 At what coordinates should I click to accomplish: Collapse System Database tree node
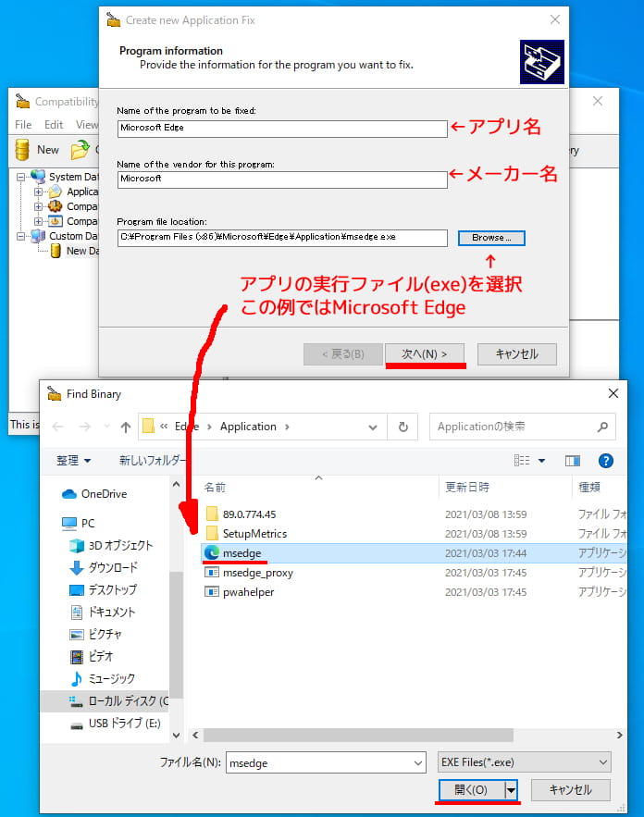click(x=20, y=177)
